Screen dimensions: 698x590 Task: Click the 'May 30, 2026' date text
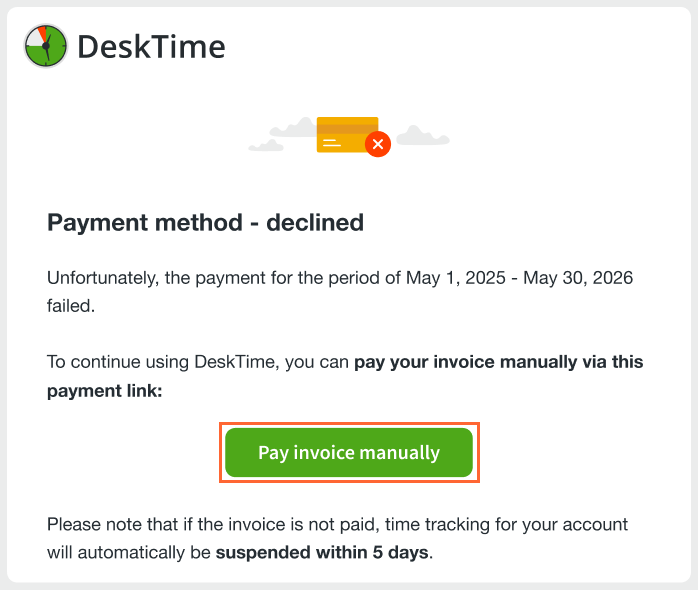578,278
